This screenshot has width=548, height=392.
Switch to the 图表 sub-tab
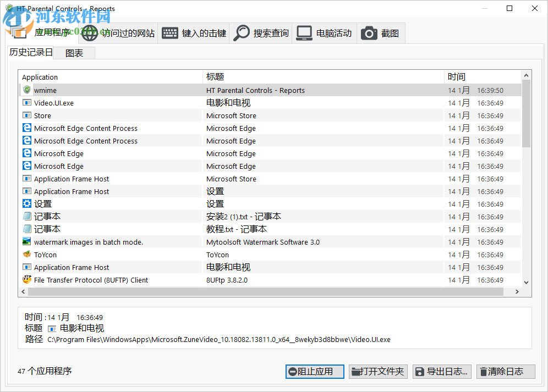75,53
